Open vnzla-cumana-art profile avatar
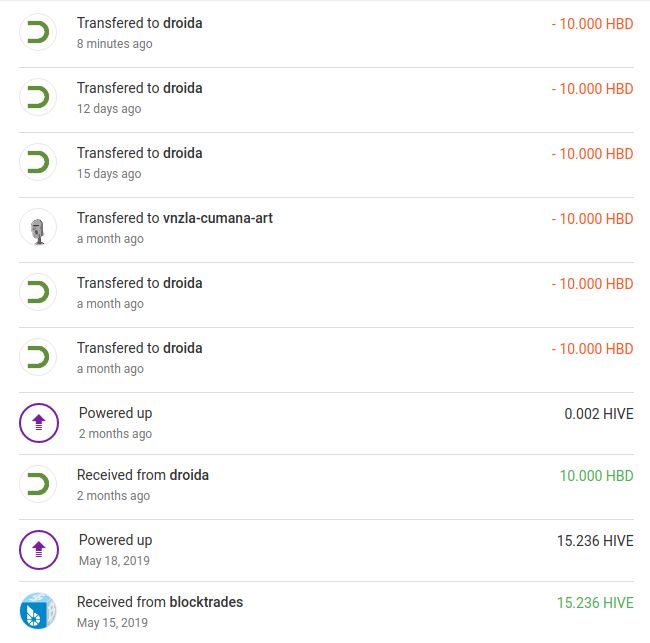650x643 pixels. click(38, 228)
